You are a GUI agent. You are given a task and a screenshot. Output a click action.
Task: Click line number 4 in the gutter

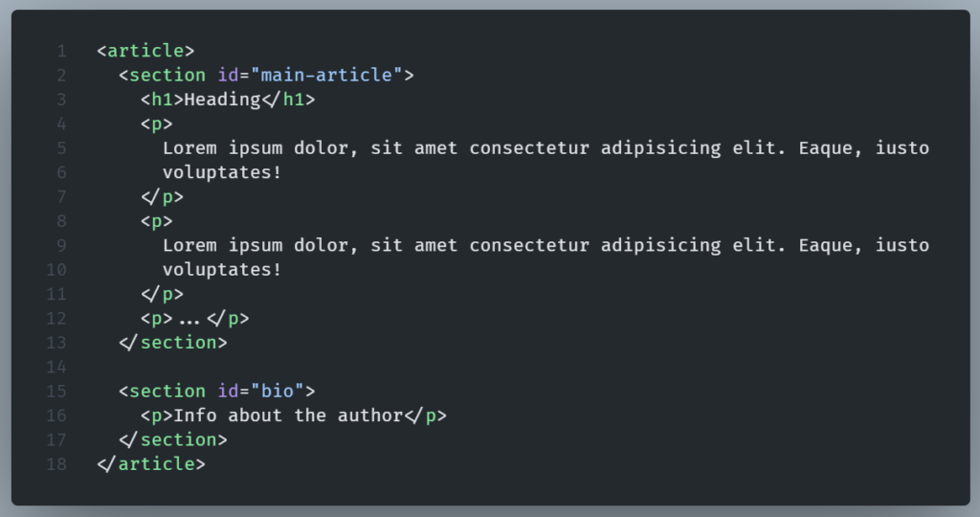61,124
